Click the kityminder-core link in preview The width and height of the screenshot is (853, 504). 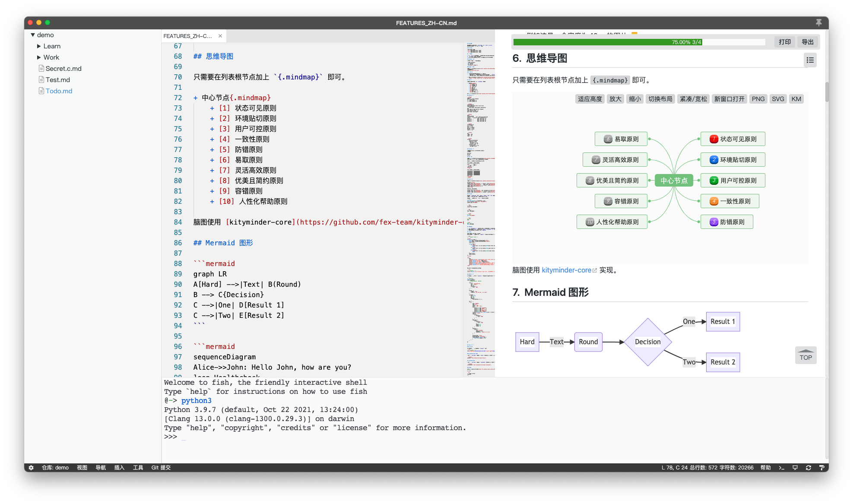click(x=566, y=269)
